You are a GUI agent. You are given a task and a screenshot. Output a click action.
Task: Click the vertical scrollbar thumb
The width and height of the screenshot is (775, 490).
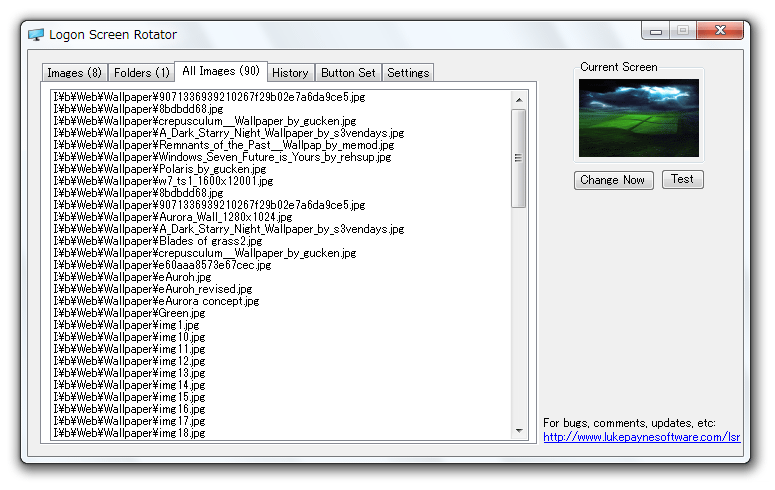518,158
